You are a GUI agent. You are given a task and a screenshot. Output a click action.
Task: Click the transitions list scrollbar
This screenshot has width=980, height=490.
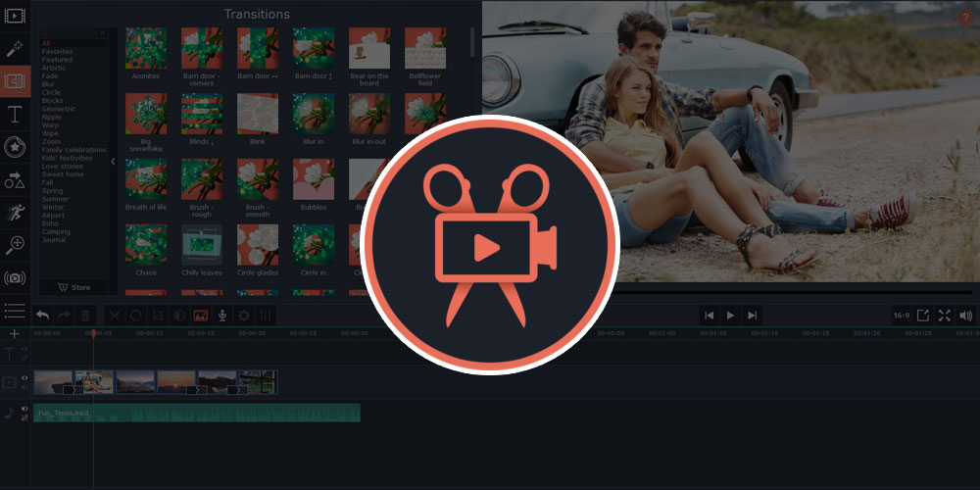coord(472,42)
